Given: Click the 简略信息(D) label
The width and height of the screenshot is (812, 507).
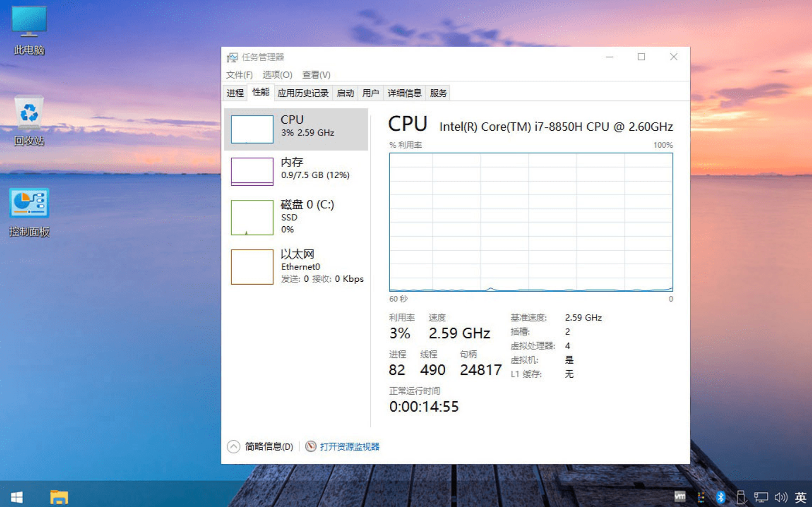Looking at the screenshot, I should tap(269, 447).
